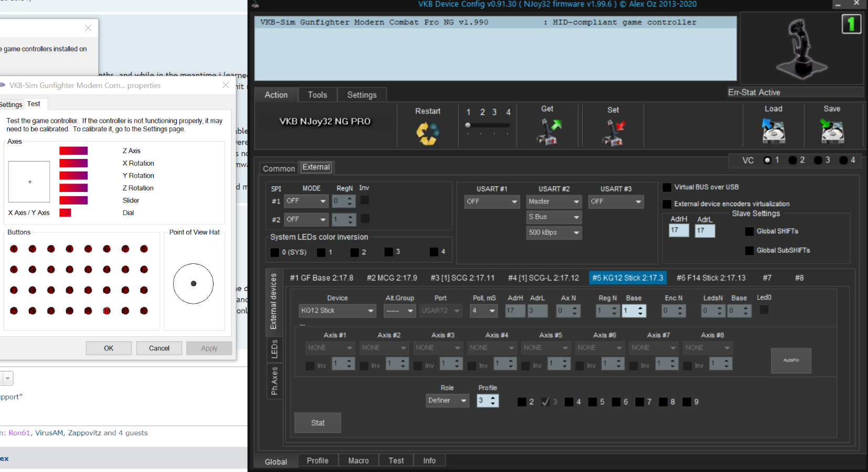The width and height of the screenshot is (868, 472).
Task: Click the Set settings joystick icon
Action: [x=613, y=132]
